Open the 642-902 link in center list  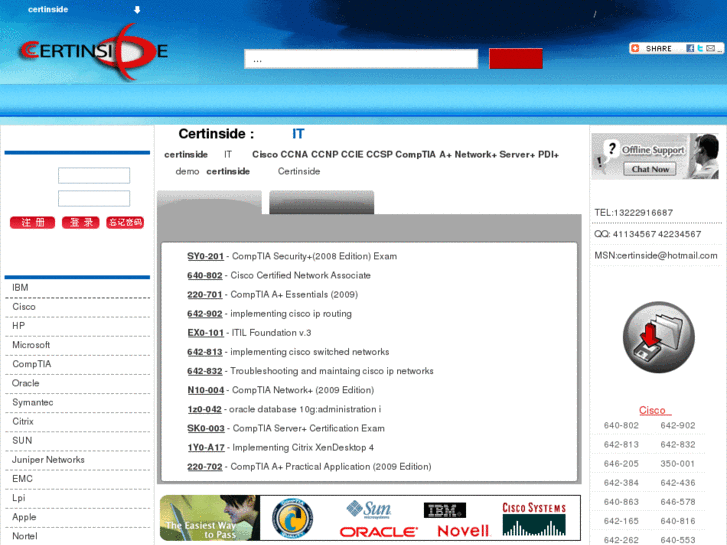coord(204,314)
